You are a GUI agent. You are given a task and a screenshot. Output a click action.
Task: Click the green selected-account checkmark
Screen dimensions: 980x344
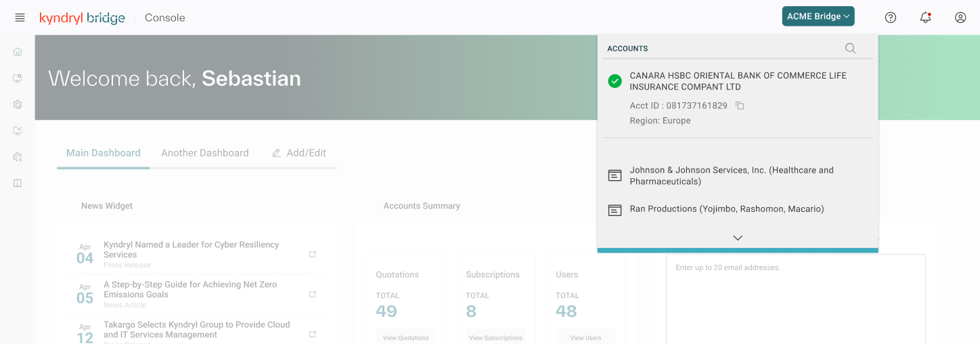coord(615,81)
